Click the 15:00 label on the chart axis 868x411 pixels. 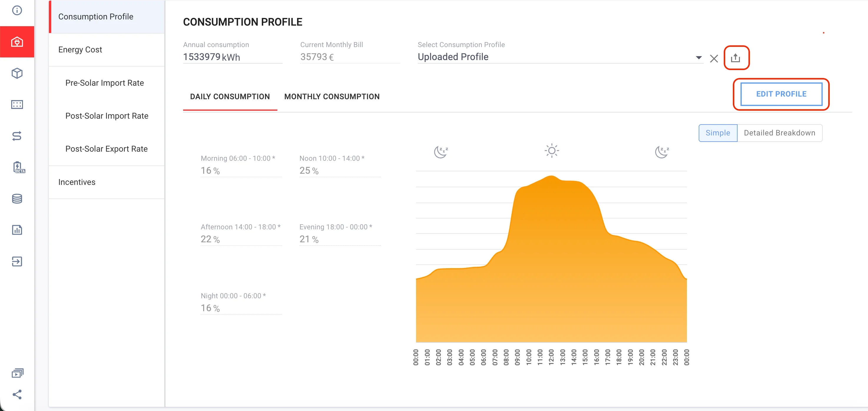(x=585, y=357)
